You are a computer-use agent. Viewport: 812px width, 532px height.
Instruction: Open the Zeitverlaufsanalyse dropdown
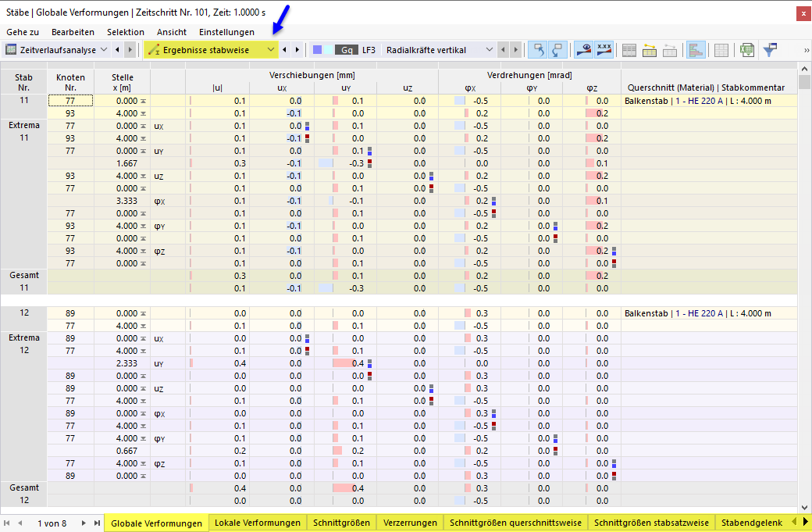[x=104, y=50]
